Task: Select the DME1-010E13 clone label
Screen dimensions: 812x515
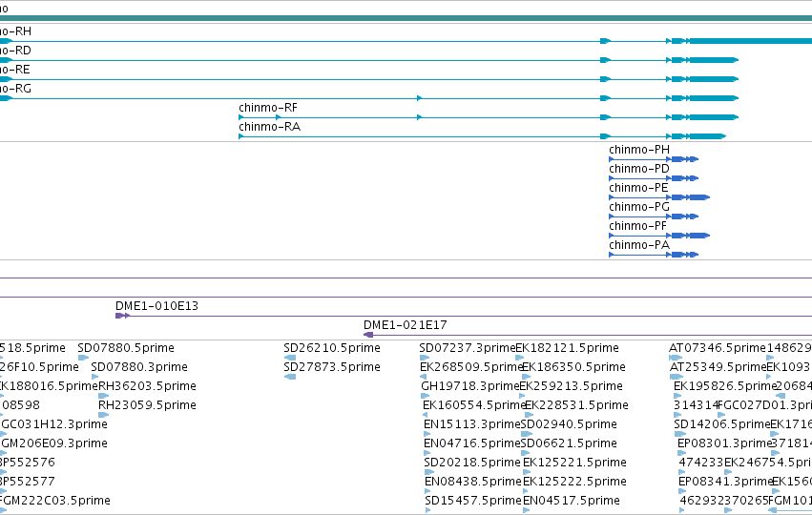Action: 156,306
